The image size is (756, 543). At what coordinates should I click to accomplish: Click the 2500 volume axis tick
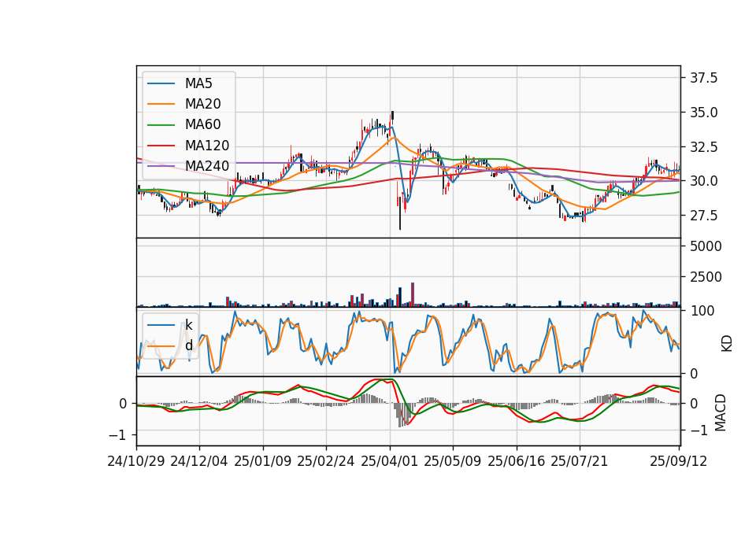706,277
